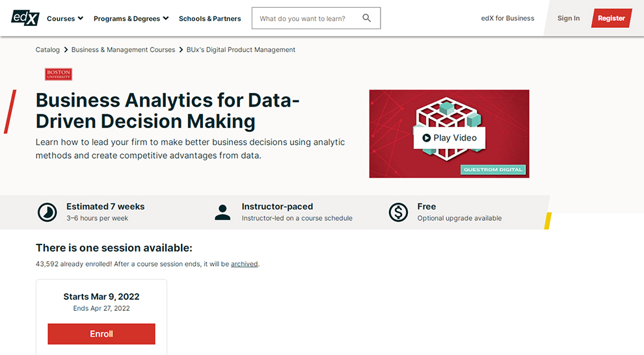Click 'Optional upgrade available' text
The image size is (644, 355).
[460, 218]
